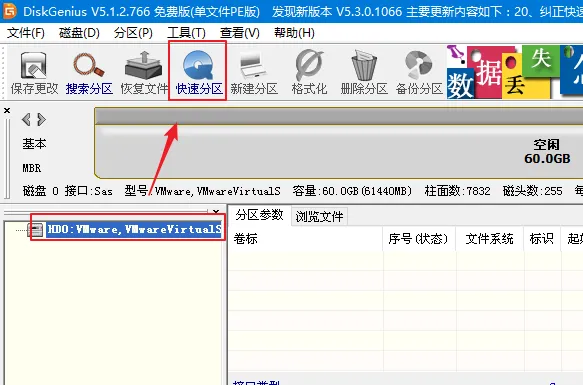The width and height of the screenshot is (583, 385).
Task: Click the 基本 disk type label
Action: coord(34,144)
